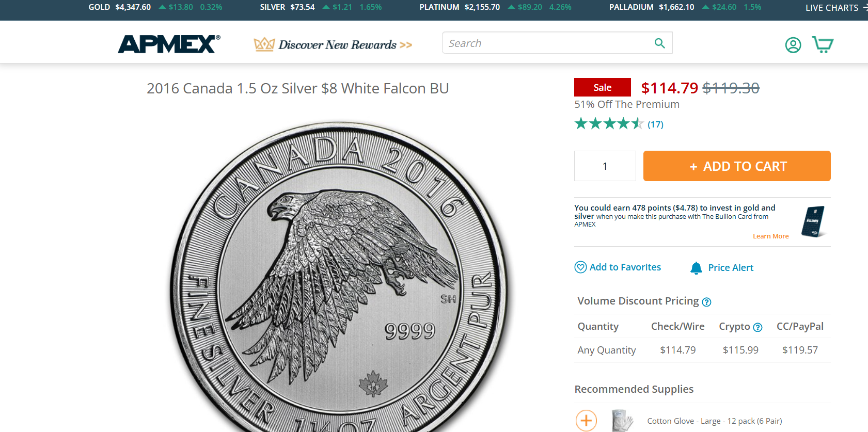Click the Gold spot price ticker

155,7
